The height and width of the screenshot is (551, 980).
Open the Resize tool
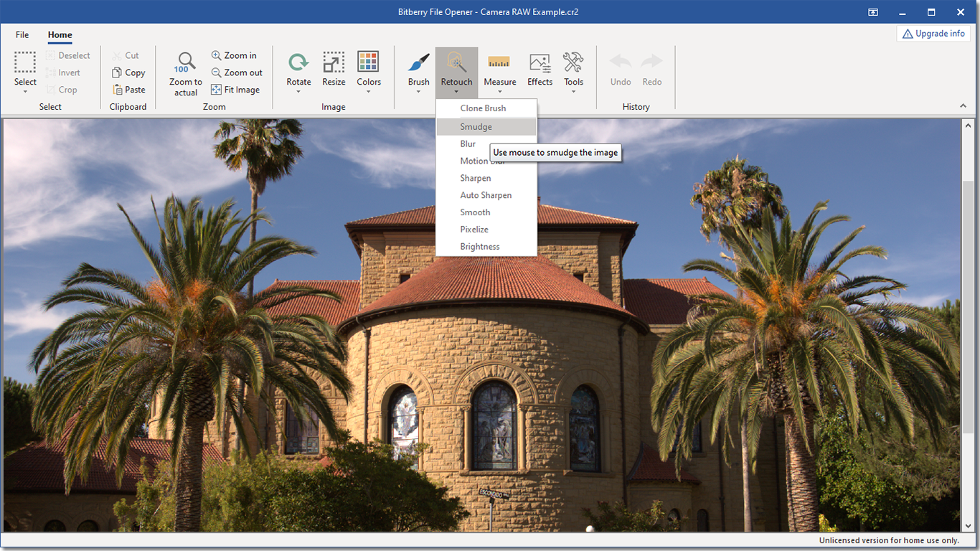coord(333,68)
